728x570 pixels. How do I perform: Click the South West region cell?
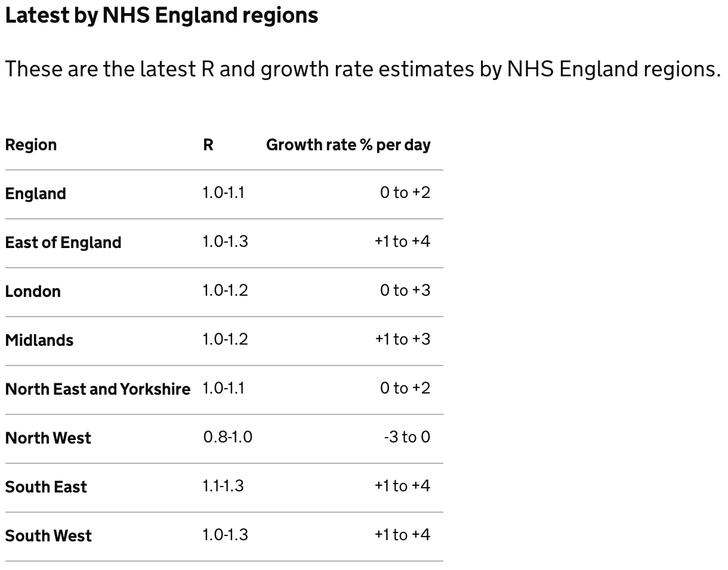click(x=48, y=536)
